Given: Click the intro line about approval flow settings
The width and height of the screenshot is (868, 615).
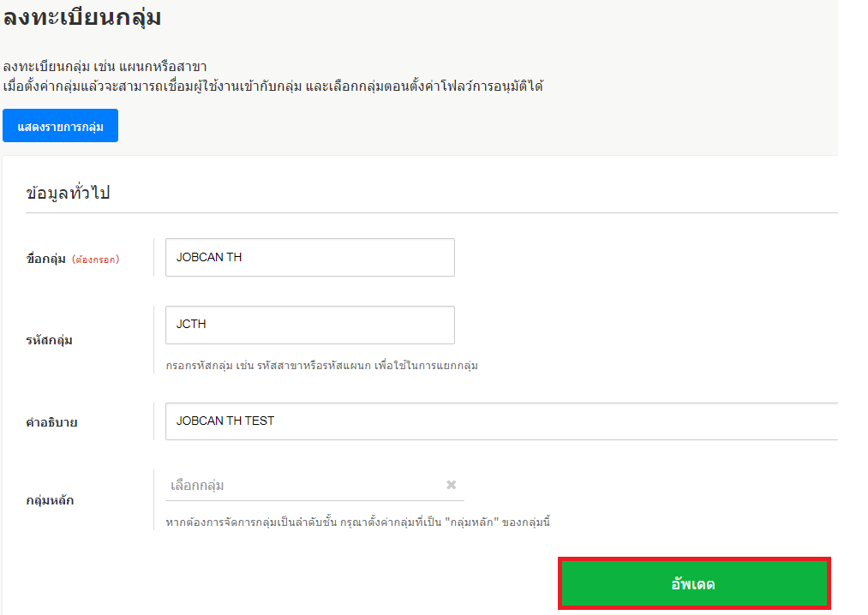Looking at the screenshot, I should (273, 86).
